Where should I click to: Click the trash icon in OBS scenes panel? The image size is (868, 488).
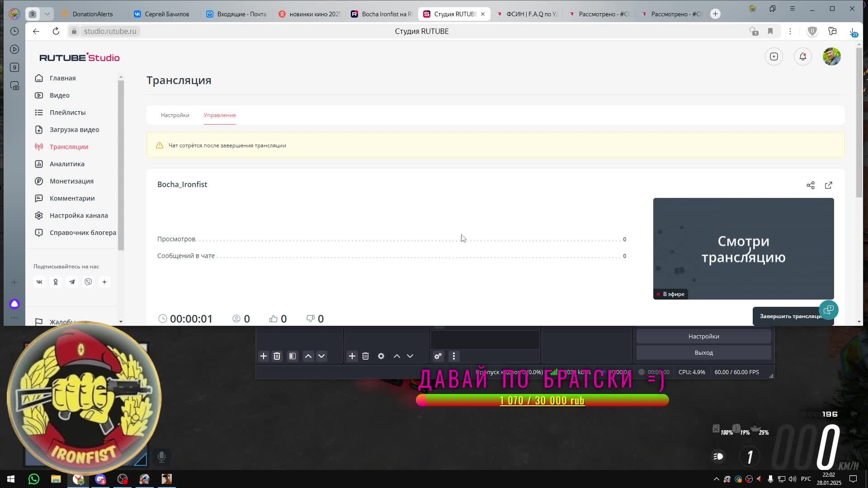(x=277, y=356)
